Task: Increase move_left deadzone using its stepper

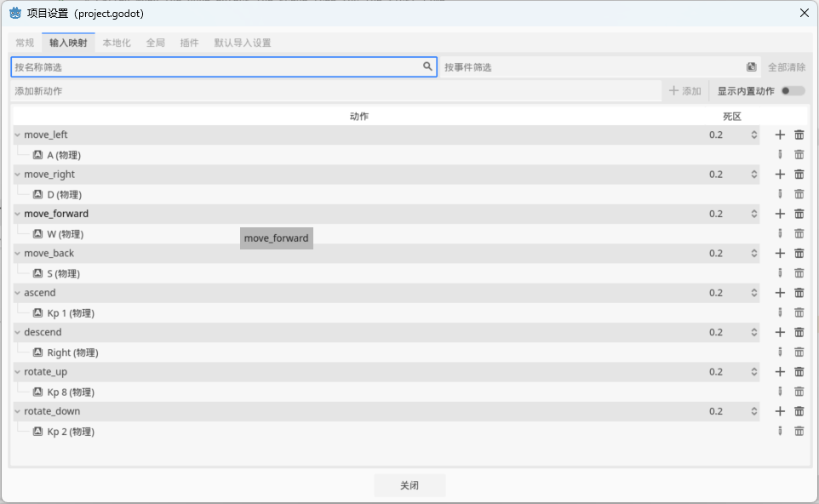Action: pyautogui.click(x=753, y=132)
